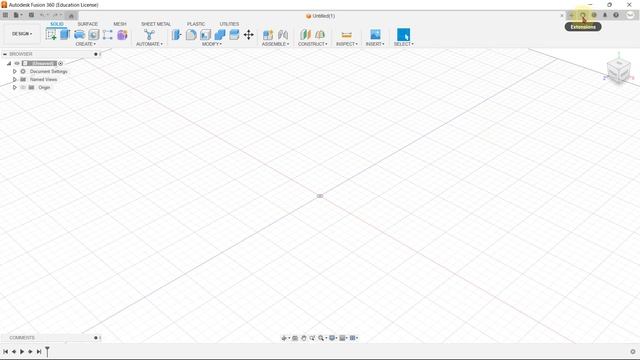Click the Save icon
640x360 pixels.
pos(31,15)
